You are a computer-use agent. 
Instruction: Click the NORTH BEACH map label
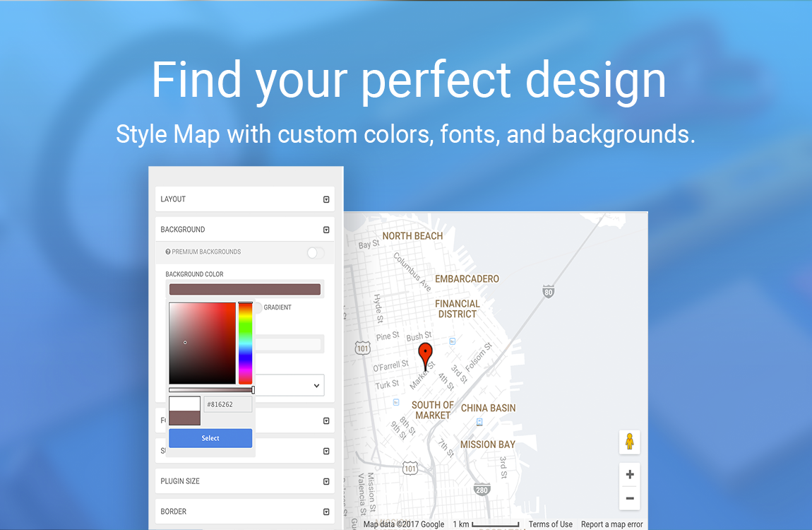pyautogui.click(x=413, y=236)
